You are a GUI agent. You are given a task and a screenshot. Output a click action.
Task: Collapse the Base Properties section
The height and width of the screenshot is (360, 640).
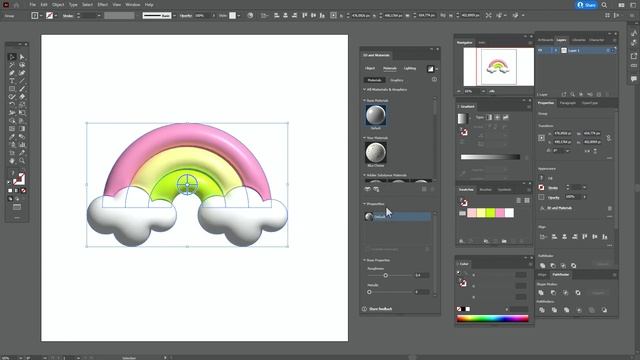pyautogui.click(x=364, y=260)
